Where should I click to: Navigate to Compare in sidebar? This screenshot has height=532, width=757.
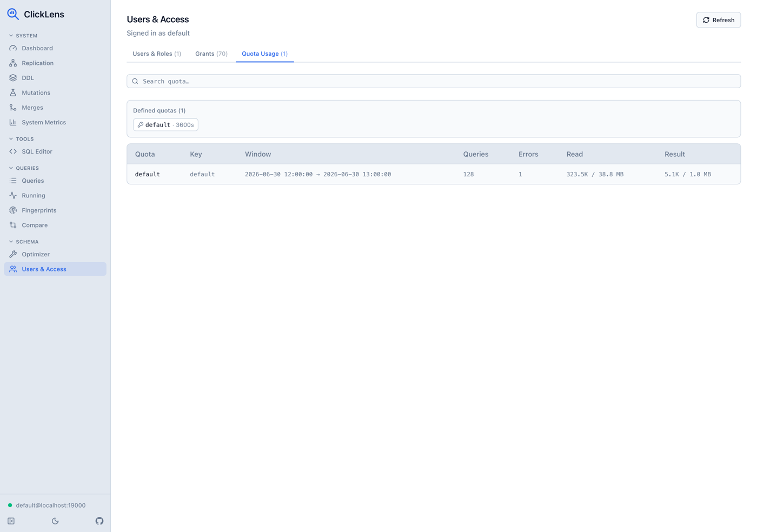click(x=55, y=225)
